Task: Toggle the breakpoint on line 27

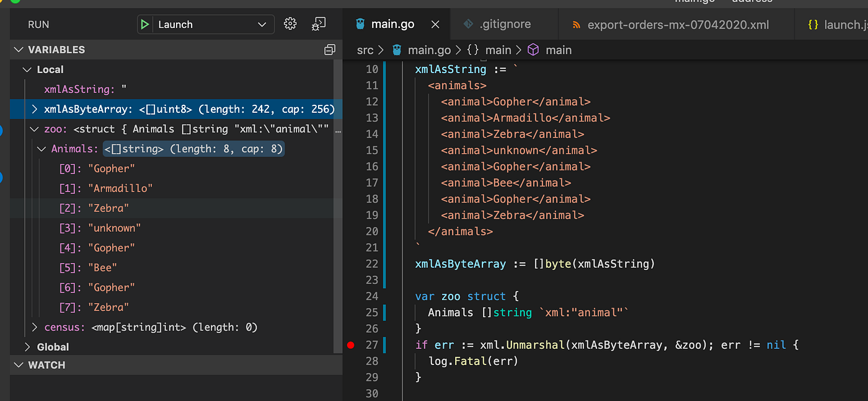Action: pyautogui.click(x=350, y=345)
